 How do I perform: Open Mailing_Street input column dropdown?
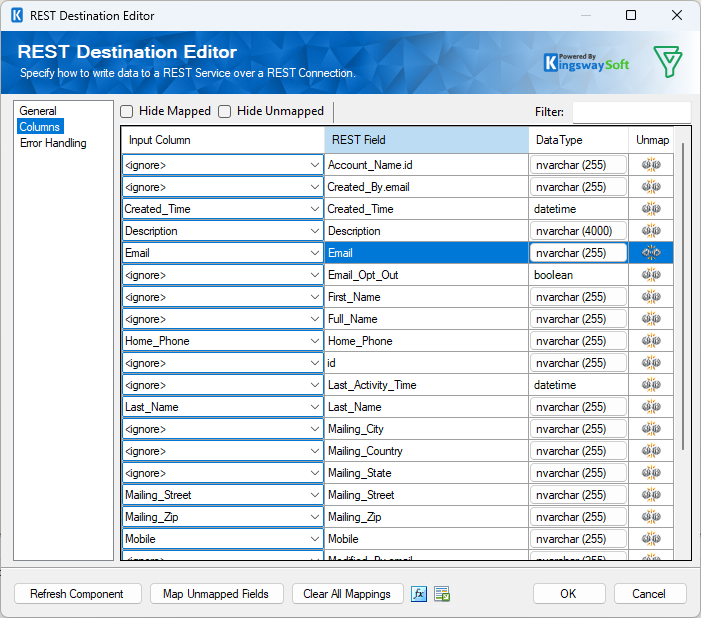tap(315, 495)
